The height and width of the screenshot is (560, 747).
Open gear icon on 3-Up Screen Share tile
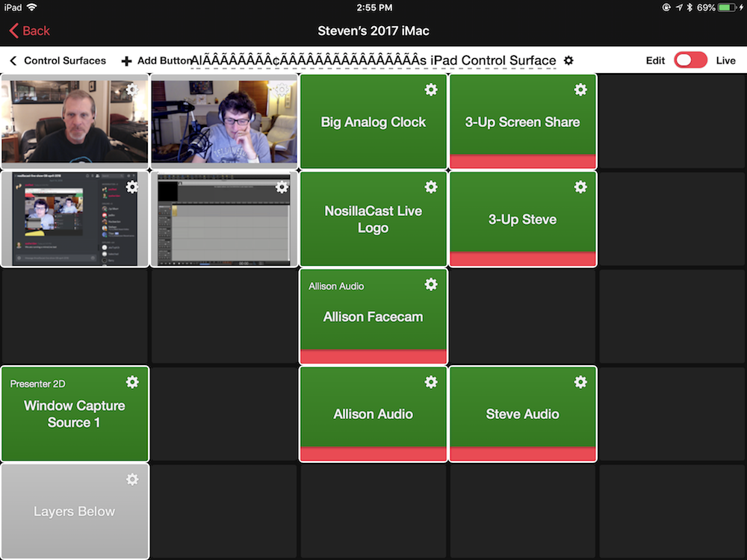click(580, 90)
